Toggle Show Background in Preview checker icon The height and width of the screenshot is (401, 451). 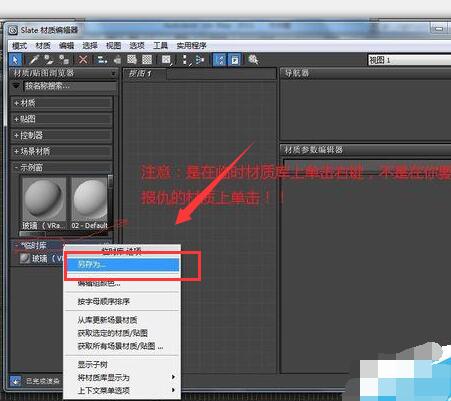point(147,60)
